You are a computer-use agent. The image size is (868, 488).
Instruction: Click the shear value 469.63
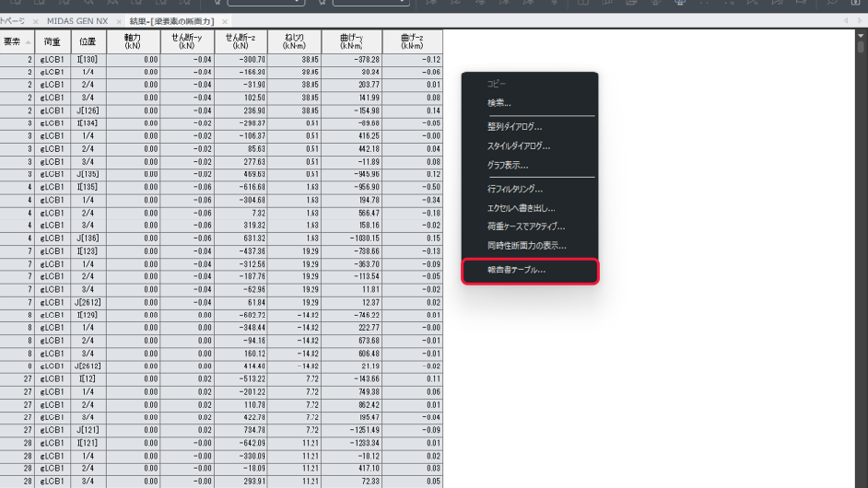click(241, 174)
